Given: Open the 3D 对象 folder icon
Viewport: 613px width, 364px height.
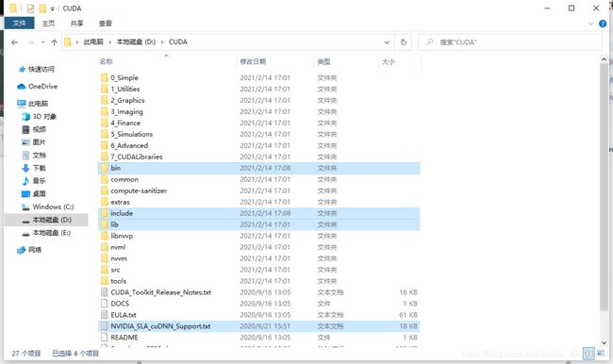Looking at the screenshot, I should [25, 117].
